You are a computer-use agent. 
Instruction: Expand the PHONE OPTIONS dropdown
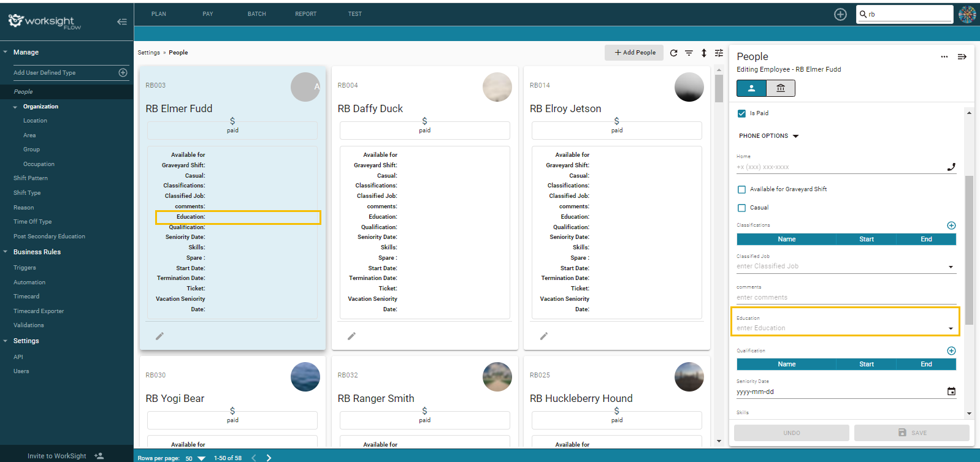tap(769, 136)
